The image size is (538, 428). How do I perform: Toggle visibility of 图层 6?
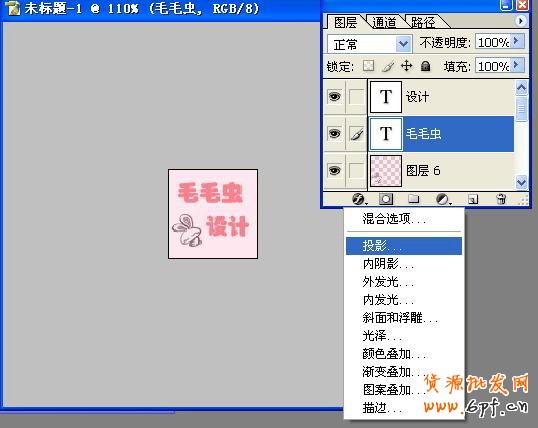[x=334, y=170]
